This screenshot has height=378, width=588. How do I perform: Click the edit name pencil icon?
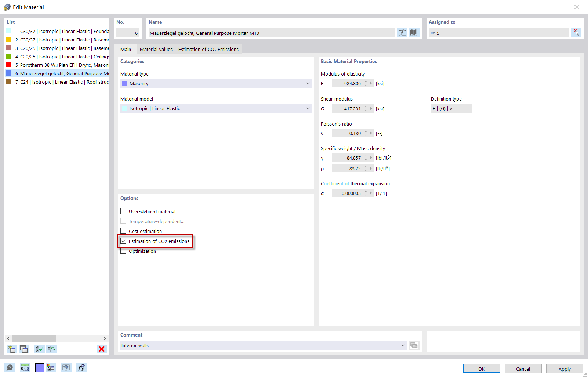[402, 33]
